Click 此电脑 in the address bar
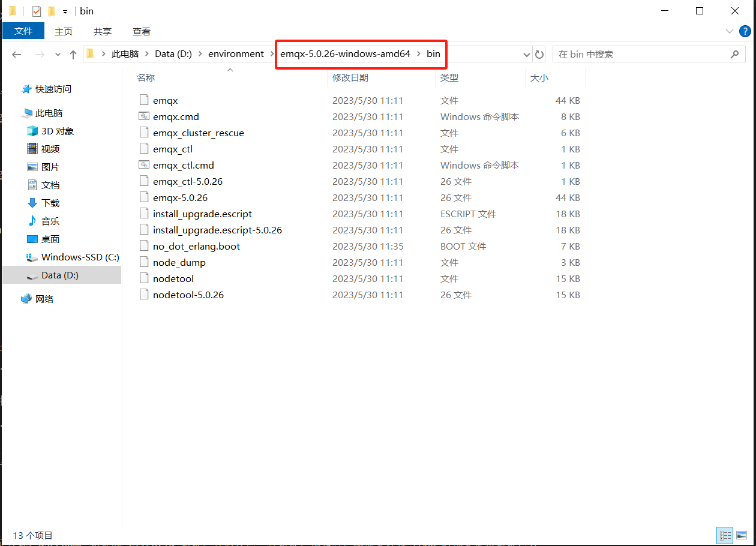This screenshot has height=546, width=756. [125, 54]
